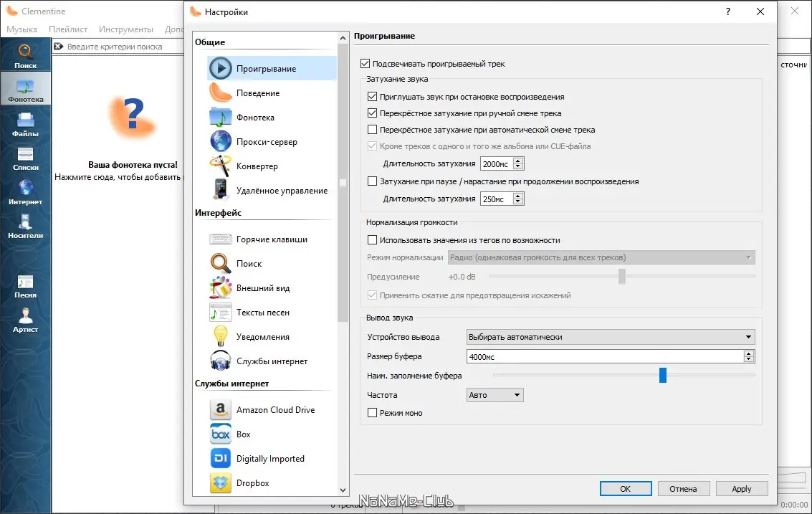812x514 pixels.
Task: Click Отмена button
Action: point(683,489)
